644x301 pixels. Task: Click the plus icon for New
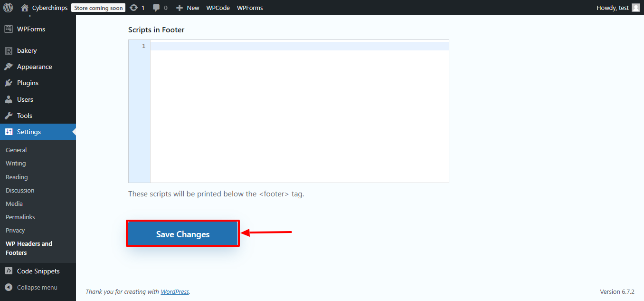pyautogui.click(x=180, y=8)
